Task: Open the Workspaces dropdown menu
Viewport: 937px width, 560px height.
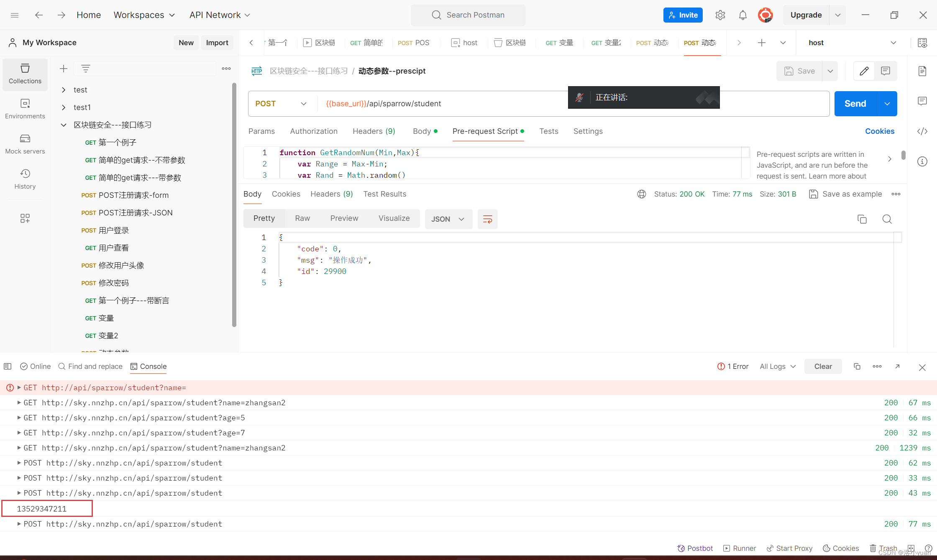Action: coord(144,15)
